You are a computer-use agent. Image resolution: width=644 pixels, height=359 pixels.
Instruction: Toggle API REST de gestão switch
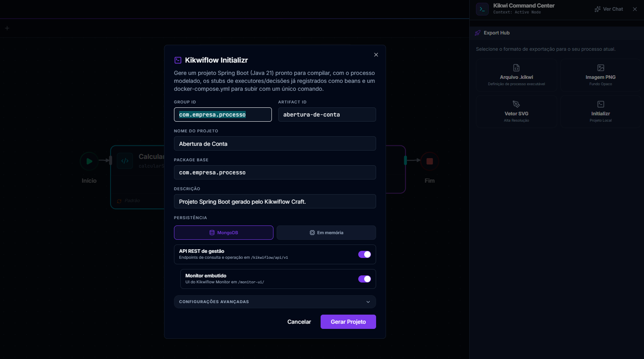click(365, 254)
